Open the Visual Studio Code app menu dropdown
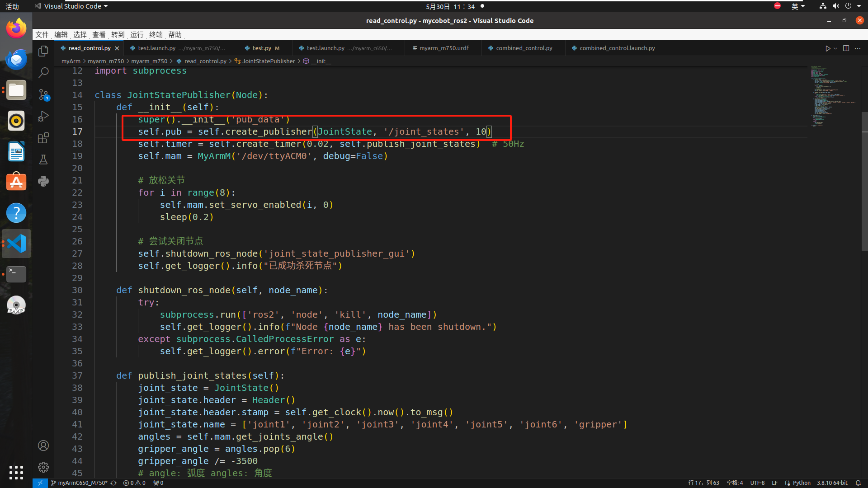 [x=72, y=6]
